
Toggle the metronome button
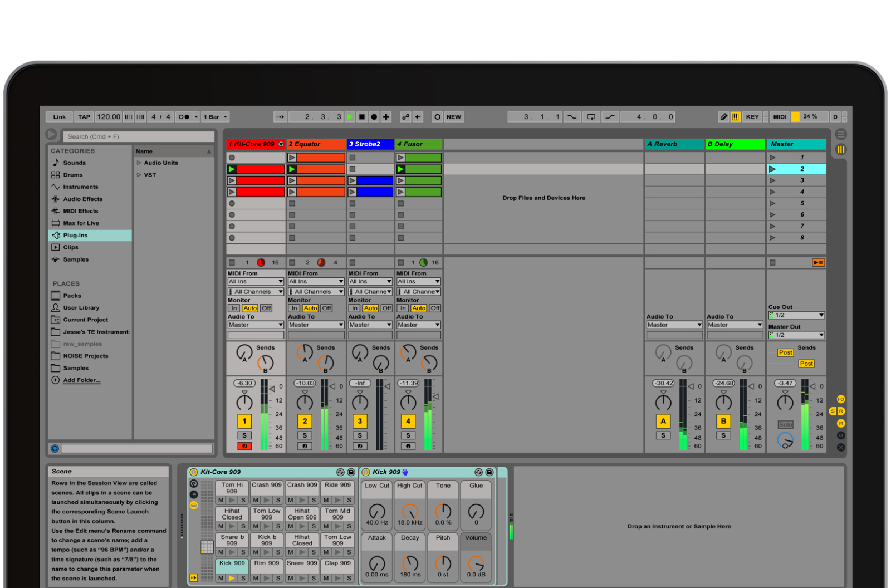pos(184,117)
